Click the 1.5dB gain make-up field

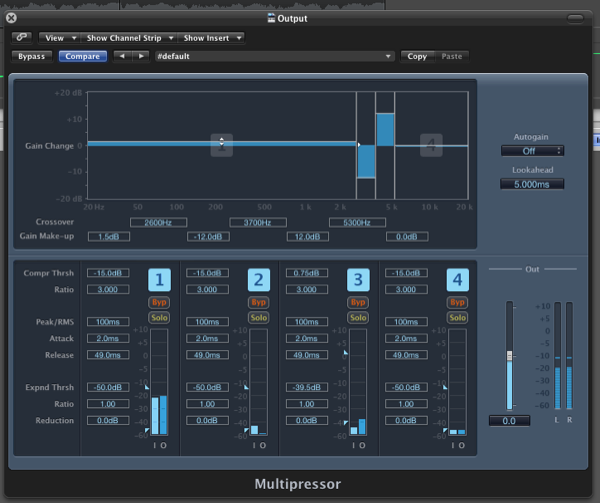click(109, 236)
